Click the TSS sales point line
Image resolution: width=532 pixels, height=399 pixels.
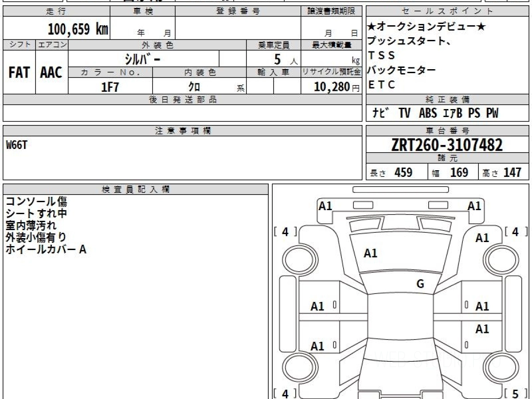pos(381,56)
